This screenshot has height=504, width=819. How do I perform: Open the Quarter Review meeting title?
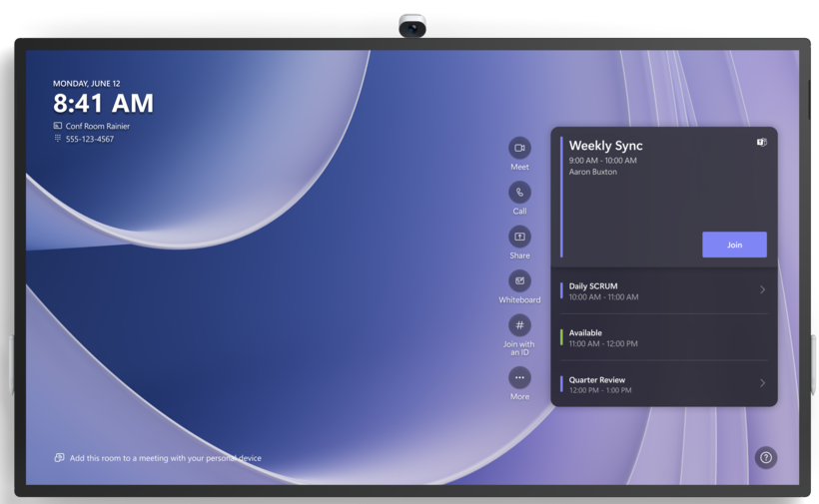click(597, 379)
